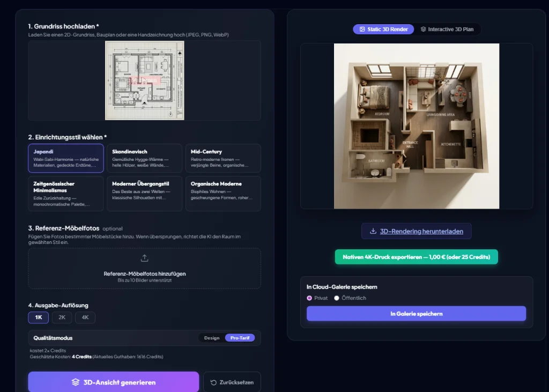Choose Pro-Tarif quality mode

(240, 338)
